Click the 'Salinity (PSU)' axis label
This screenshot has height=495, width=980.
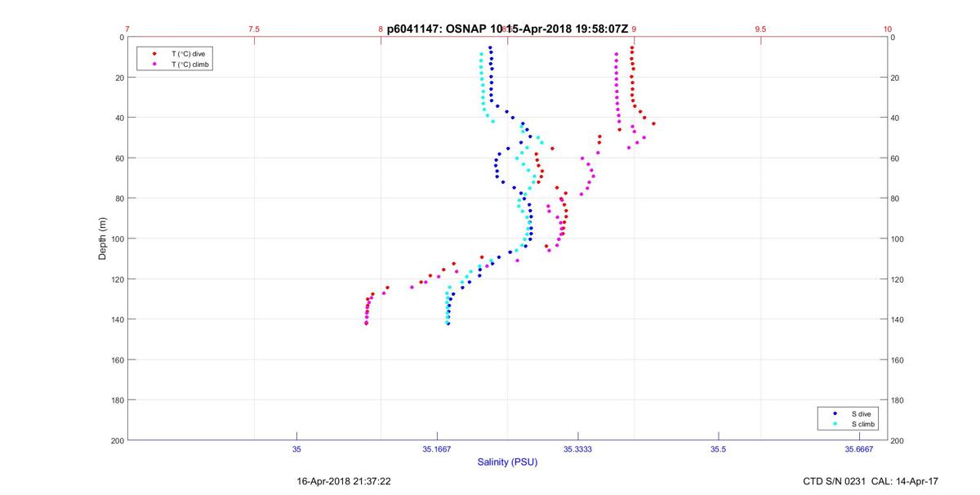coord(507,462)
